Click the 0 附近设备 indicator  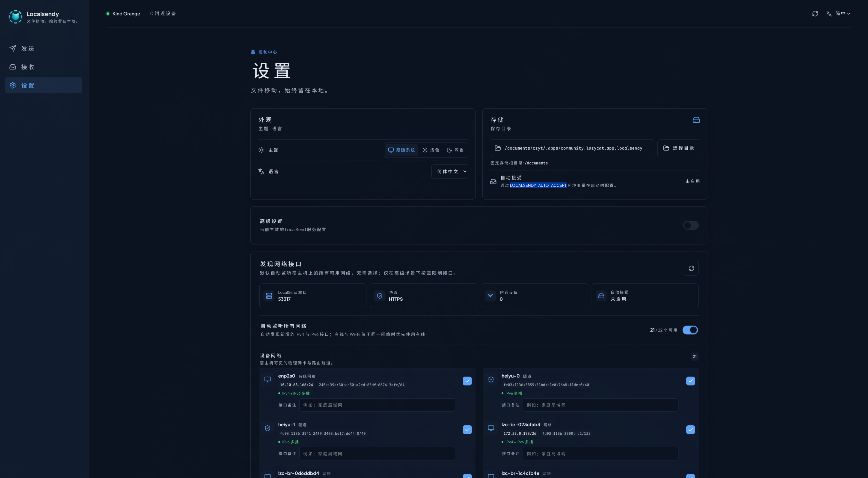coord(163,13)
